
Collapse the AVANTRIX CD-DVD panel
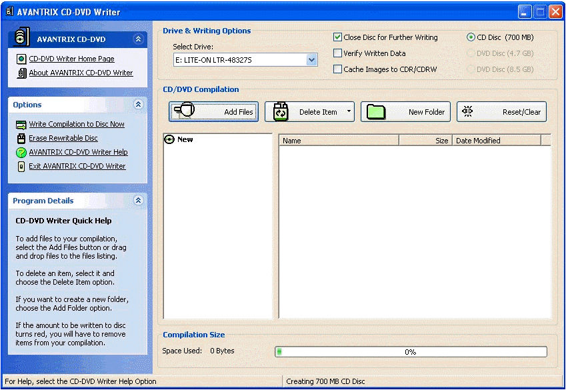[138, 39]
